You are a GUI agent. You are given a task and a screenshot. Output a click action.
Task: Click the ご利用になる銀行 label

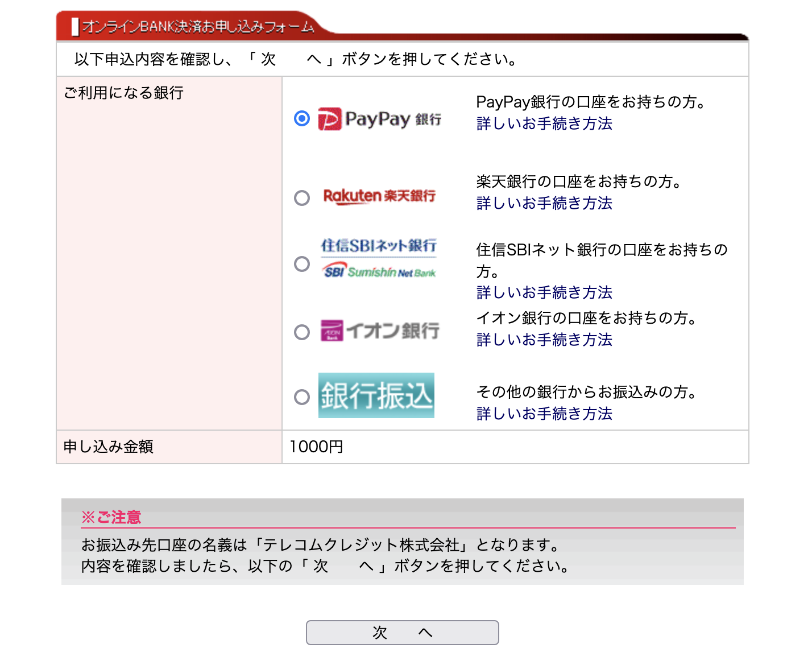pyautogui.click(x=123, y=93)
